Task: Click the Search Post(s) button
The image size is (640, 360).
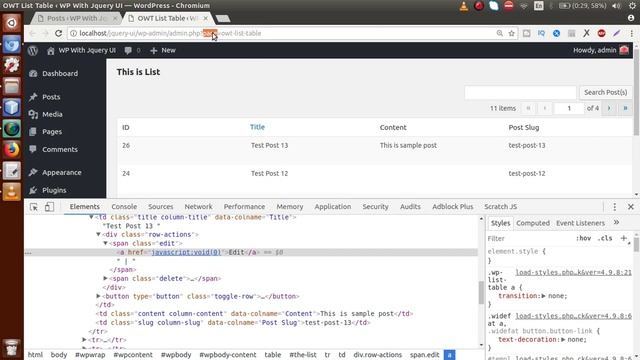Action: [605, 93]
